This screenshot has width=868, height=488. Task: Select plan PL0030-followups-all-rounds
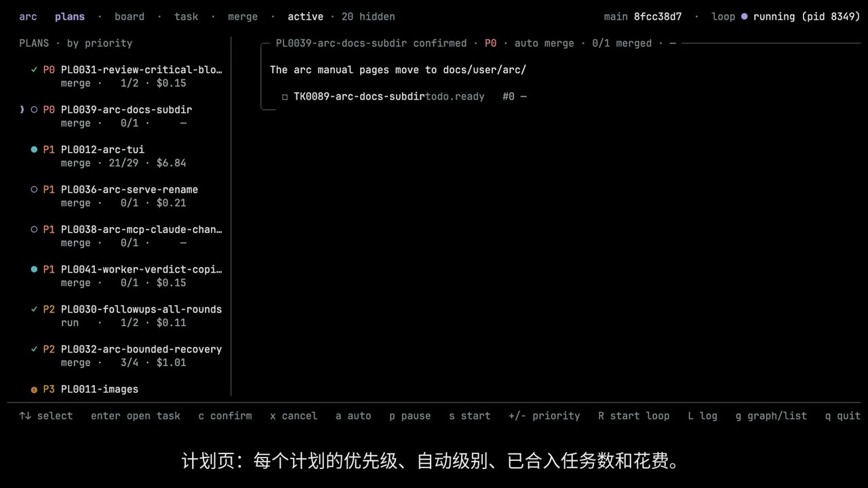pyautogui.click(x=141, y=310)
